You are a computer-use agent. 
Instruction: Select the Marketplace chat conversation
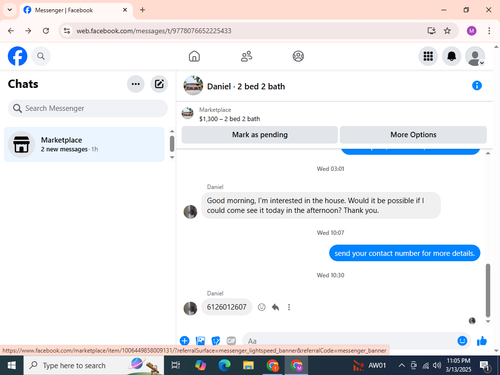point(84,144)
